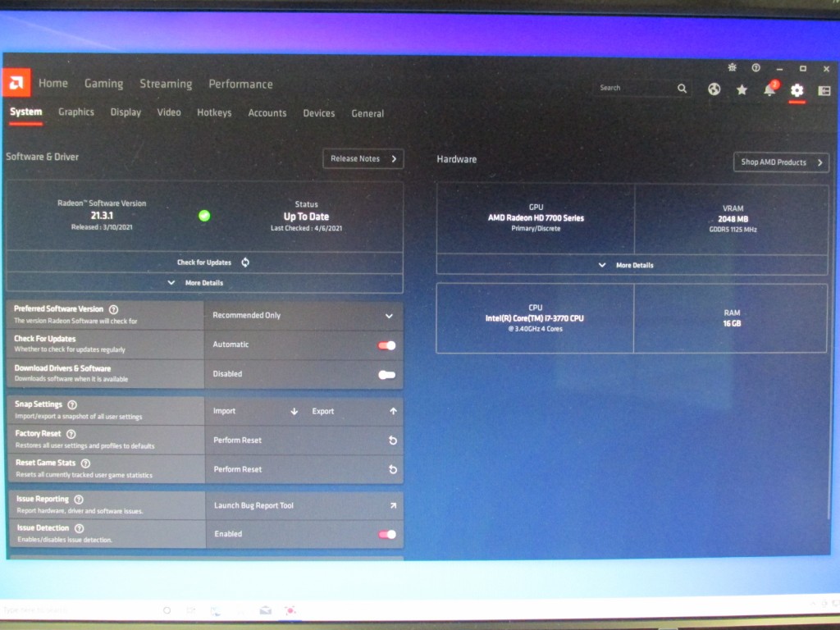Switch to the Hotkeys settings tab

pyautogui.click(x=214, y=113)
